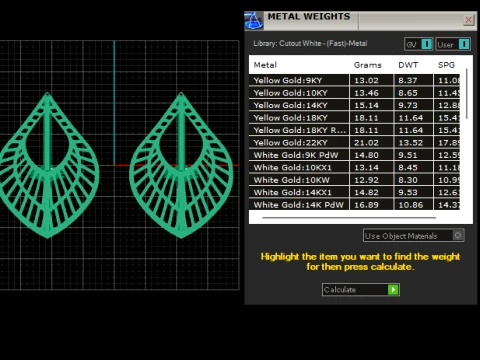This screenshot has width=480, height=360.
Task: Select the White Gold:9K PdW row
Action: click(x=354, y=155)
